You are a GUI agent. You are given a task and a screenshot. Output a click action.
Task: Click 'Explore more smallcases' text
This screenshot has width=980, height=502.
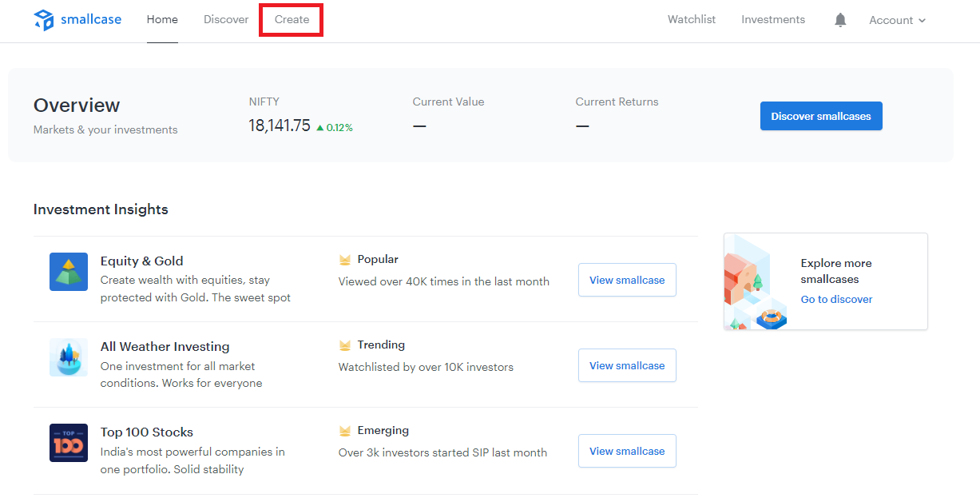tap(836, 271)
